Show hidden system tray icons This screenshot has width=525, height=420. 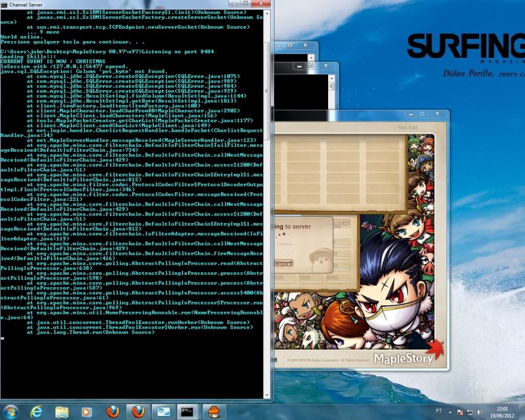click(x=450, y=412)
